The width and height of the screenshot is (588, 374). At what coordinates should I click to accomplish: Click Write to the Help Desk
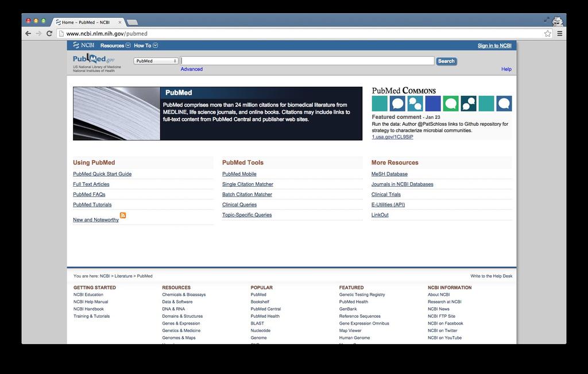click(x=492, y=276)
